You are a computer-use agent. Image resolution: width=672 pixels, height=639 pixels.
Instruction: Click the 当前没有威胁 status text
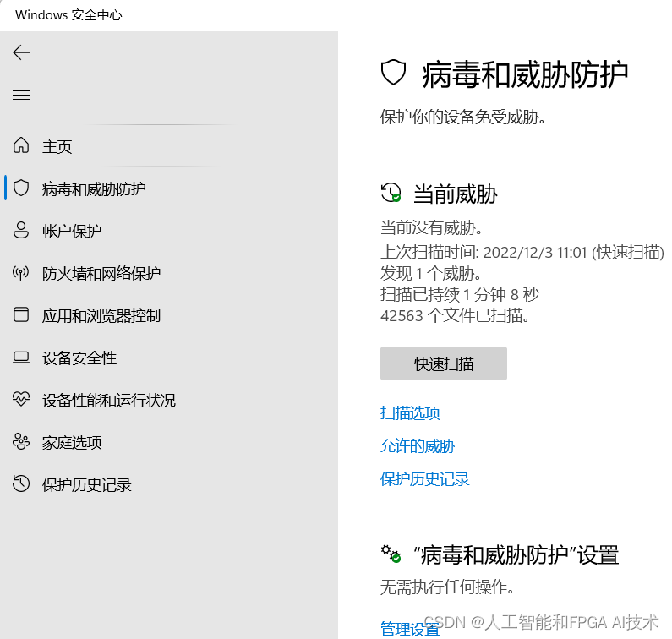431,227
